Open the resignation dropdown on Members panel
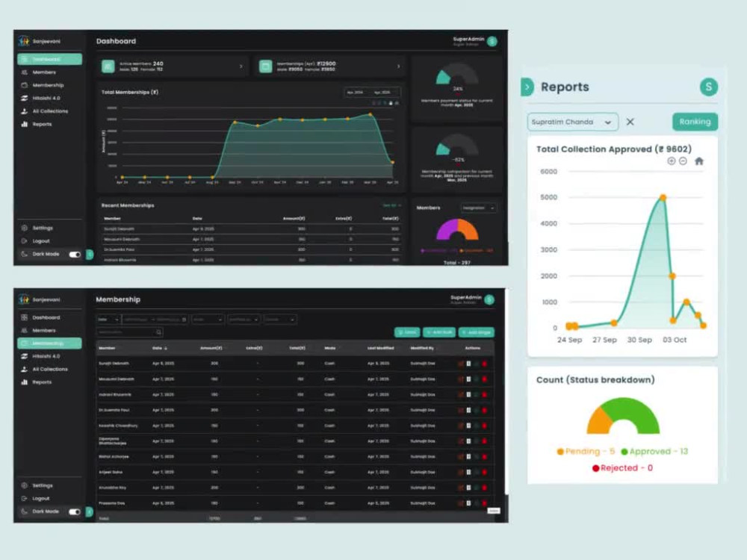The width and height of the screenshot is (747, 560). coord(478,208)
